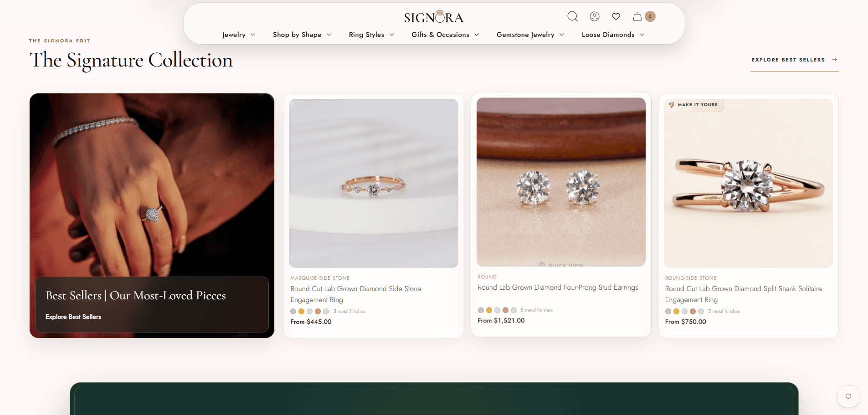This screenshot has width=868, height=415.
Task: Open the account profile icon
Action: [x=595, y=17]
